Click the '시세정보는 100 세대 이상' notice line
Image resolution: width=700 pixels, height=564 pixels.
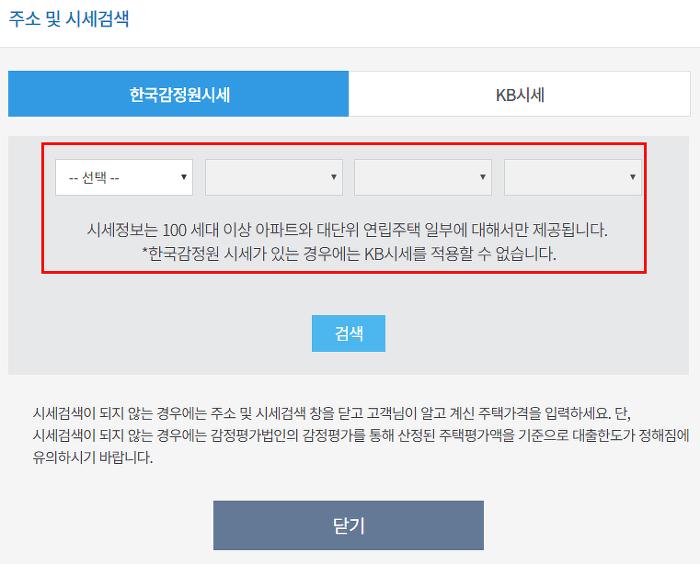click(x=347, y=230)
